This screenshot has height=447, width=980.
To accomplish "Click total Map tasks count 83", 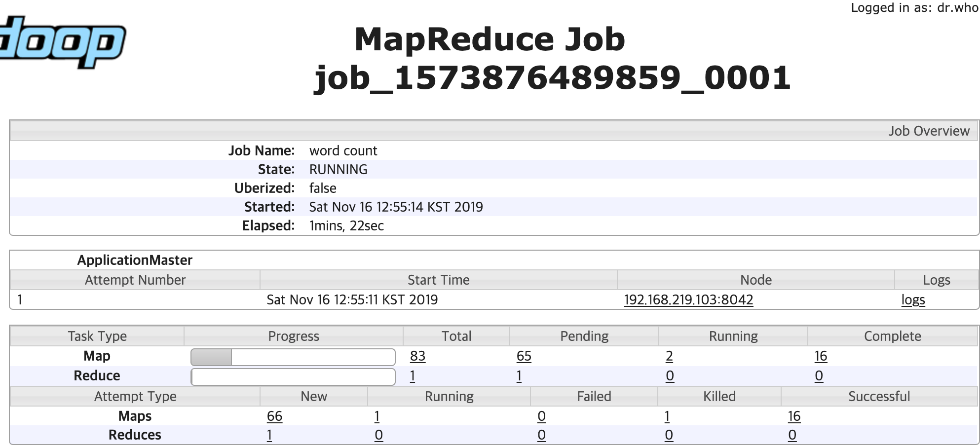I will click(x=417, y=356).
